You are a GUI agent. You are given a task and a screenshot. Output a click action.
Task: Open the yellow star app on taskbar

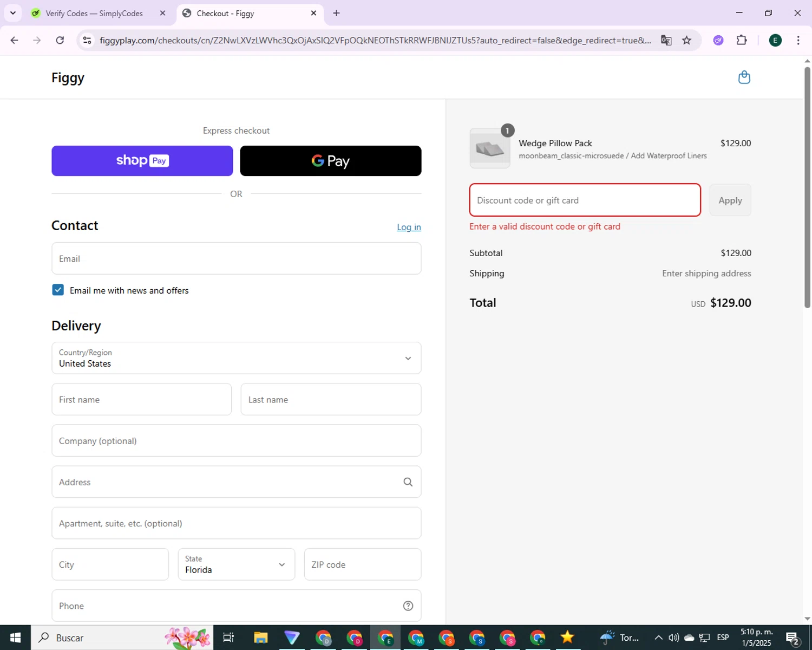tap(567, 638)
